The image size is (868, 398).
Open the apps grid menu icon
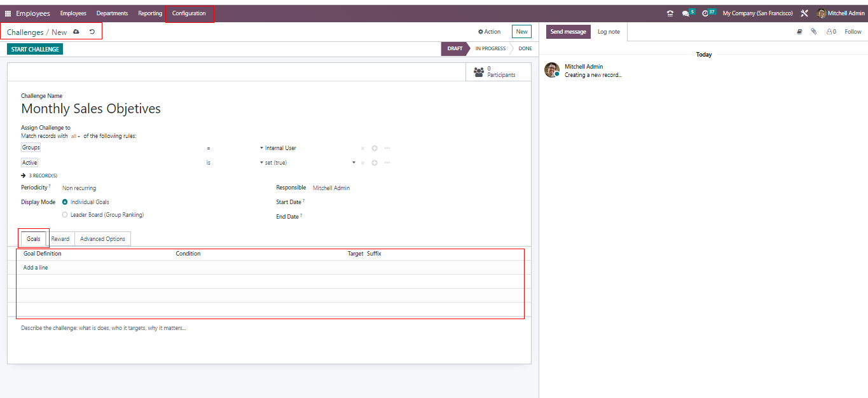coord(8,13)
